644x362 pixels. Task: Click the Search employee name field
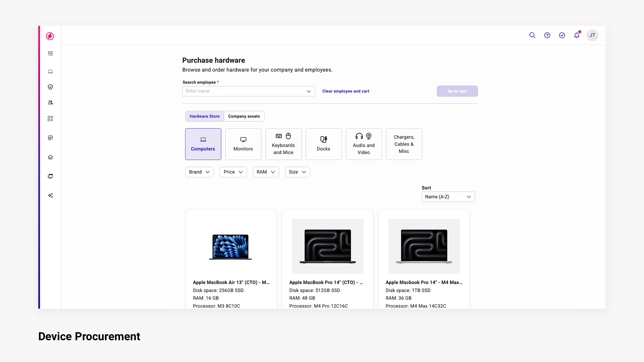(x=245, y=91)
